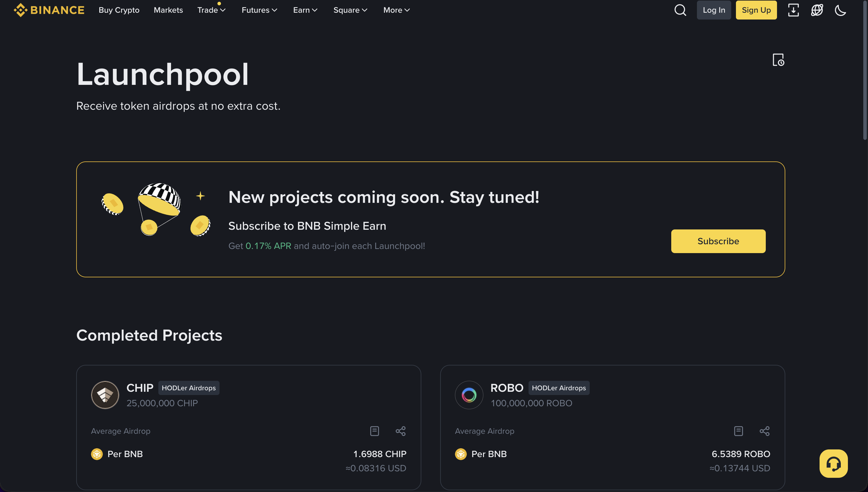
Task: Click Per BNB label in CHIP card
Action: pyautogui.click(x=125, y=454)
